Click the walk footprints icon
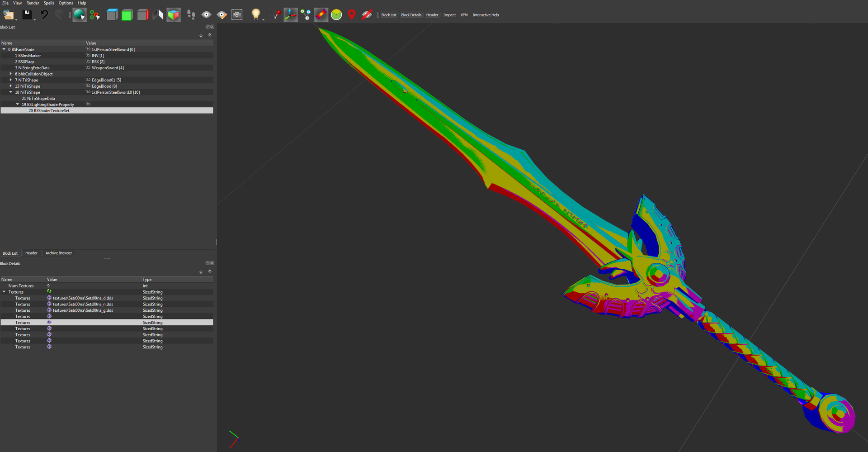The width and height of the screenshot is (868, 452). [191, 15]
